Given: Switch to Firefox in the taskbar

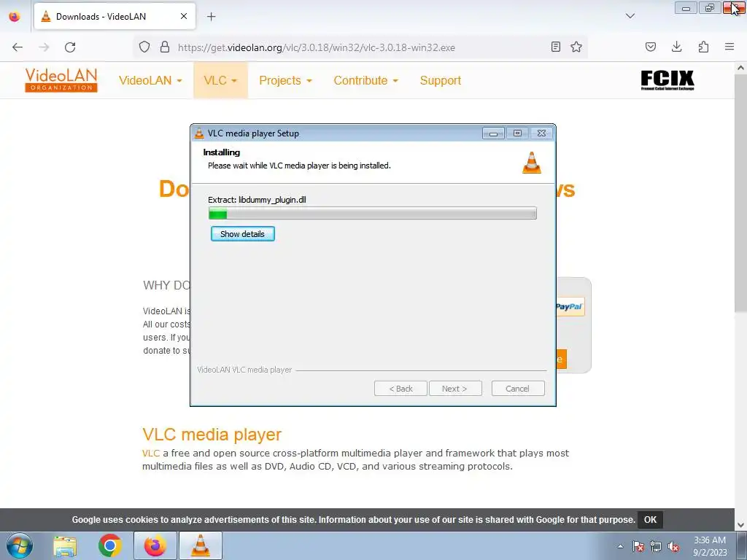Looking at the screenshot, I should [155, 545].
